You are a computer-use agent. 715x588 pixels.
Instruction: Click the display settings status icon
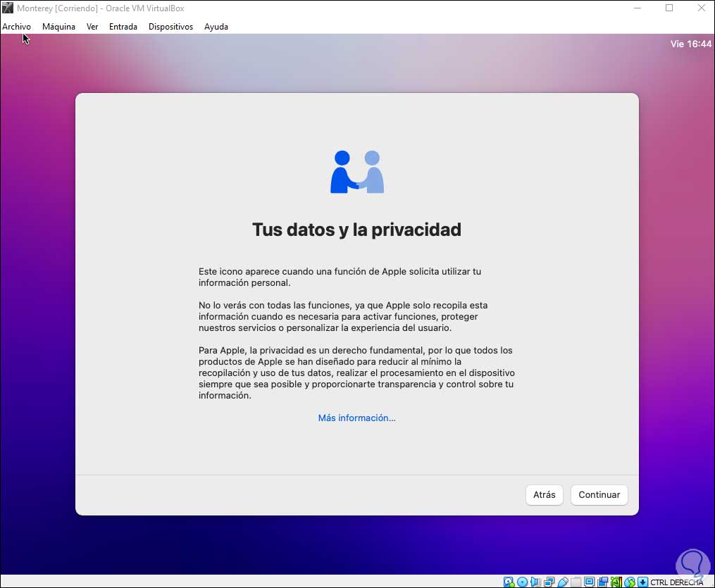click(589, 582)
